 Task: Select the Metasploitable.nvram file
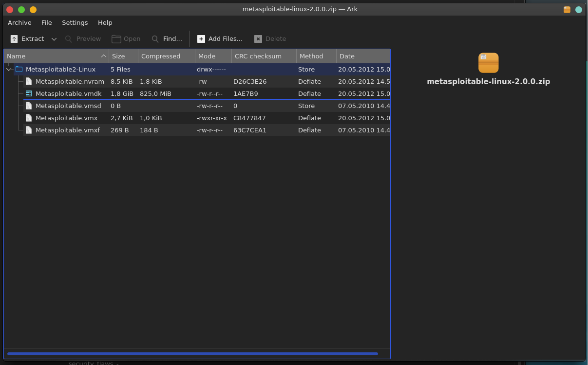pyautogui.click(x=70, y=81)
